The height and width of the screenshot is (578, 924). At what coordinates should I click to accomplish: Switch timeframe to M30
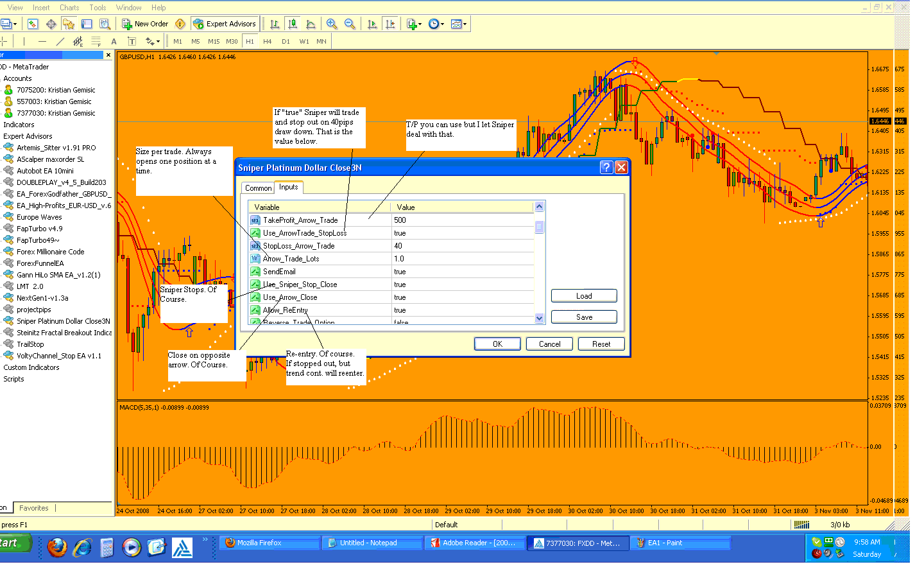(x=232, y=41)
